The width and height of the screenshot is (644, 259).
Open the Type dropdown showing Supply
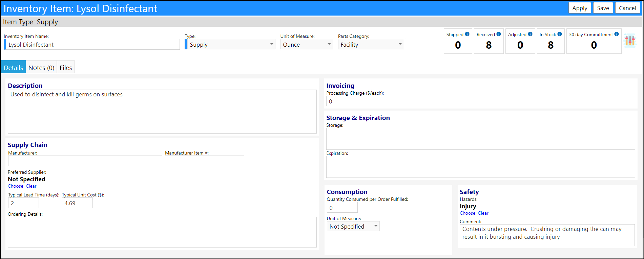230,44
